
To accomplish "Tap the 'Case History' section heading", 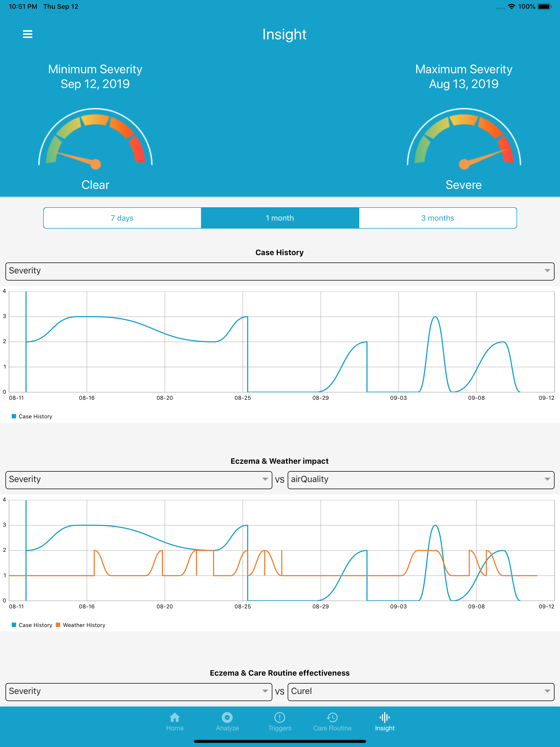I will [x=280, y=252].
